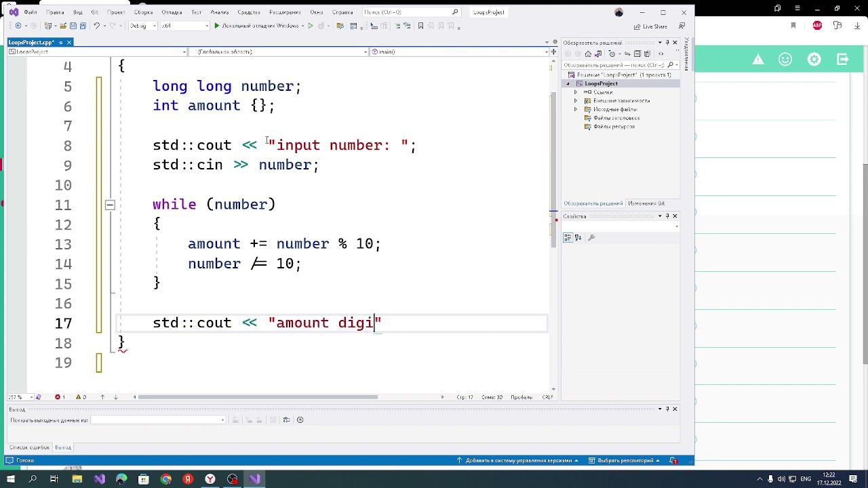Open the Средства menu
868x488 pixels.
point(249,12)
